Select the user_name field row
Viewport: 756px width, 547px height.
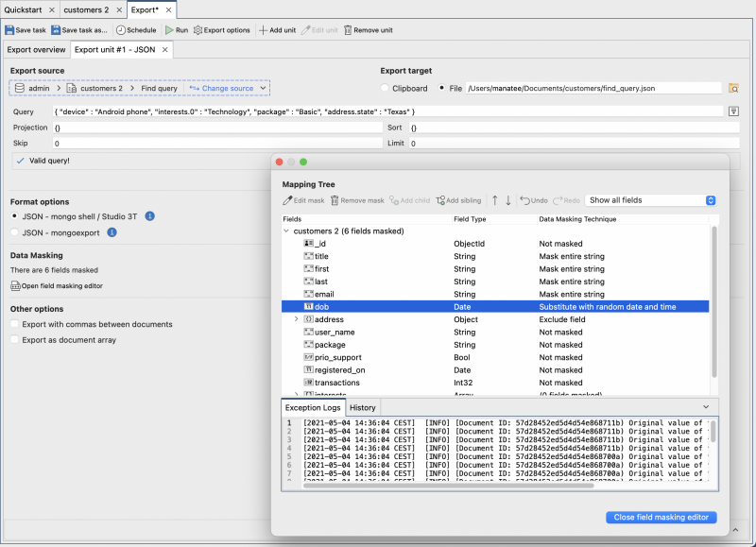click(495, 332)
